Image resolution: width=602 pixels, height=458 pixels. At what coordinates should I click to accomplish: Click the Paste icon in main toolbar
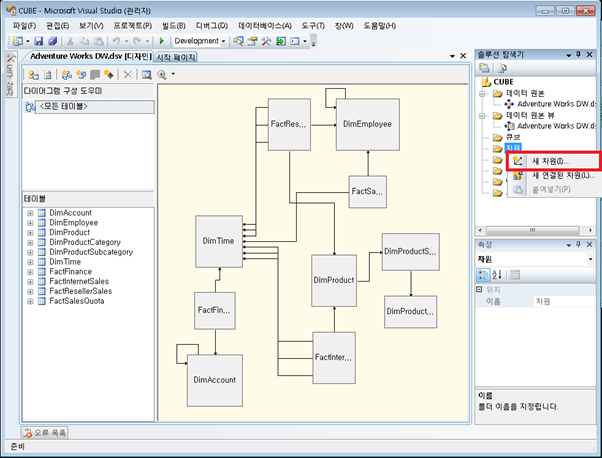(99, 41)
